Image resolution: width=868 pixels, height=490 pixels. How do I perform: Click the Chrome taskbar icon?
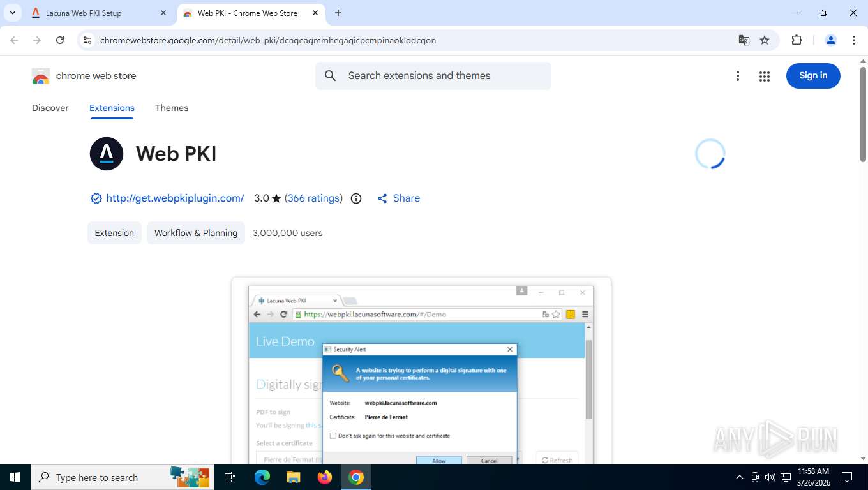point(356,477)
